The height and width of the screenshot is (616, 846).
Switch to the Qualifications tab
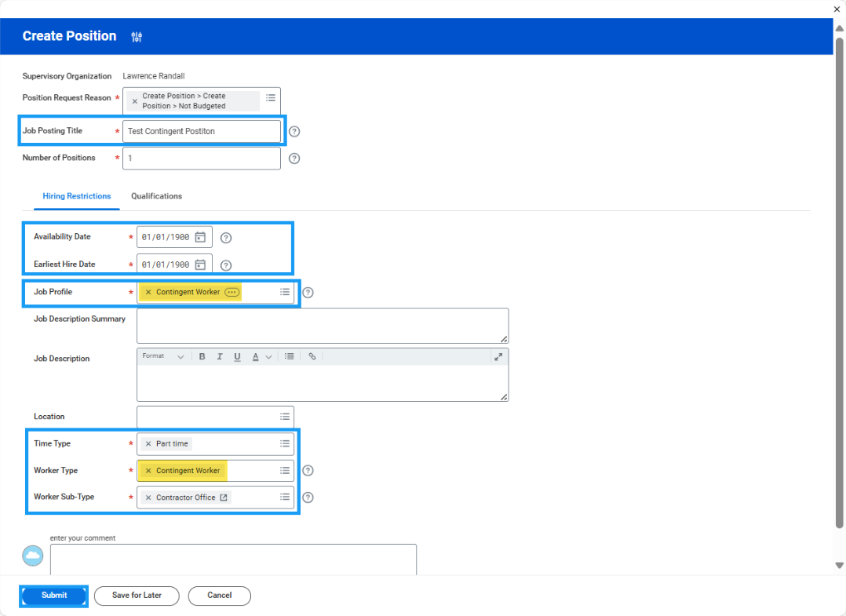pos(156,196)
